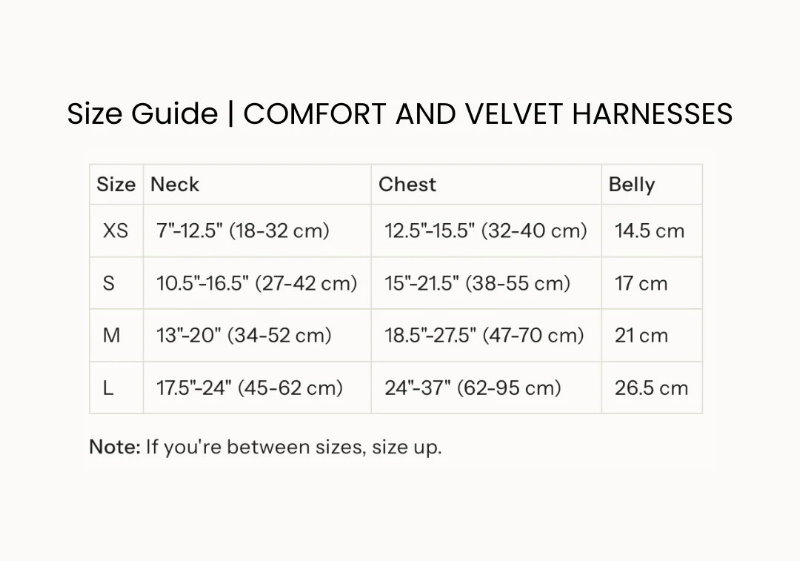Select the S size row label
The image size is (800, 561).
(109, 283)
